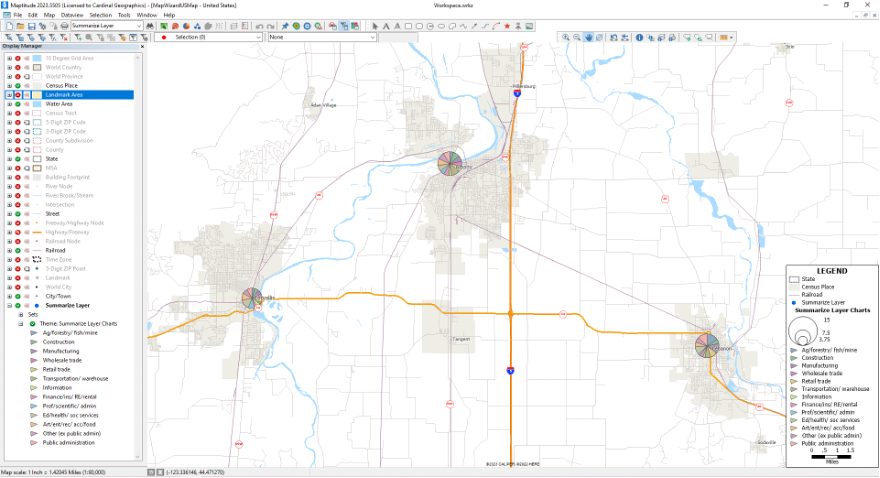Open the Tools menu

click(x=123, y=15)
